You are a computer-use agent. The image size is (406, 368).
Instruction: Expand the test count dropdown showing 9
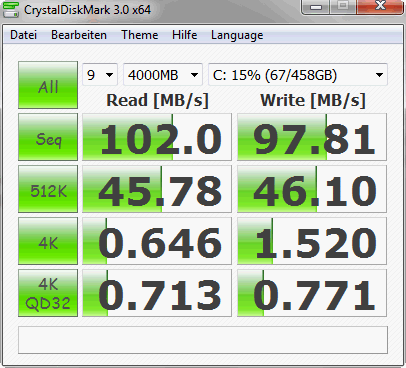tap(100, 75)
